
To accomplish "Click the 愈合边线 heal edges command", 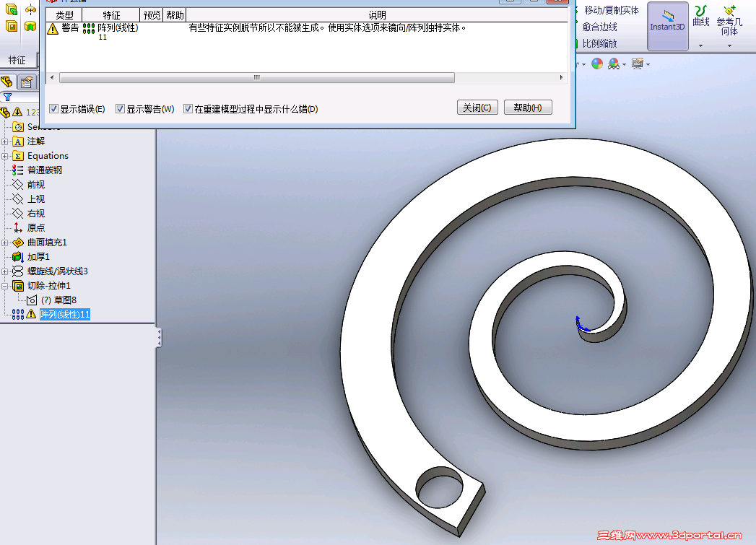I will point(601,27).
